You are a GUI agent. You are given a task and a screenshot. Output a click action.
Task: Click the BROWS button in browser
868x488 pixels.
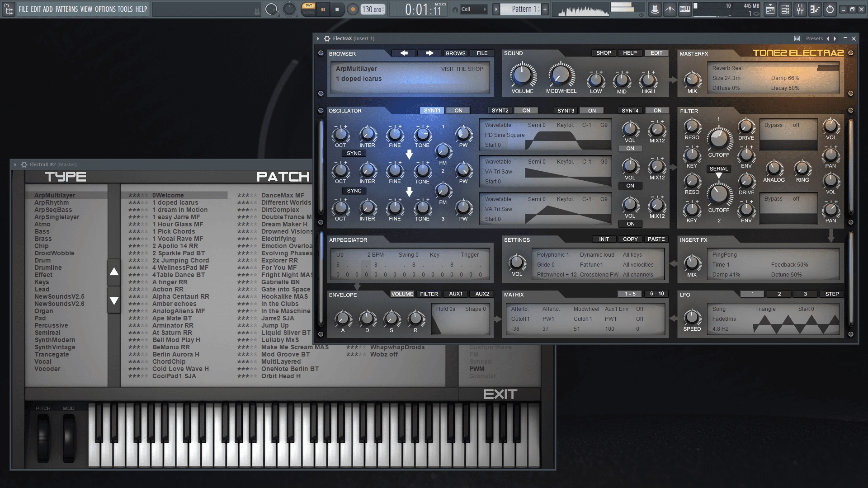point(455,53)
